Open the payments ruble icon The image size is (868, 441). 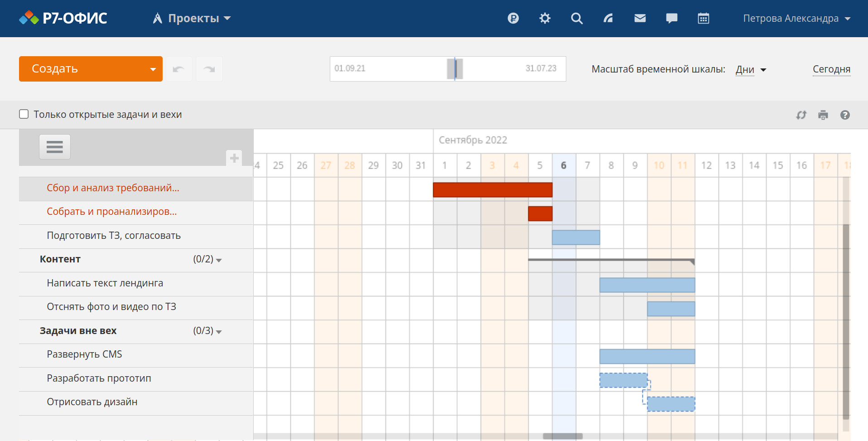[513, 18]
